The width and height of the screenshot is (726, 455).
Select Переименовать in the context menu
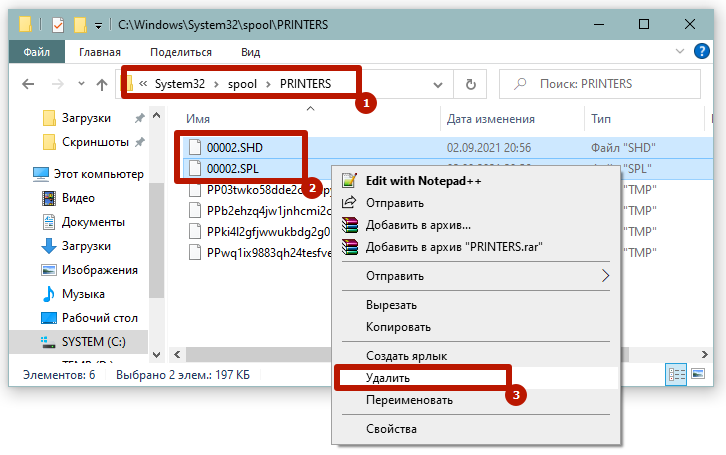pos(409,400)
